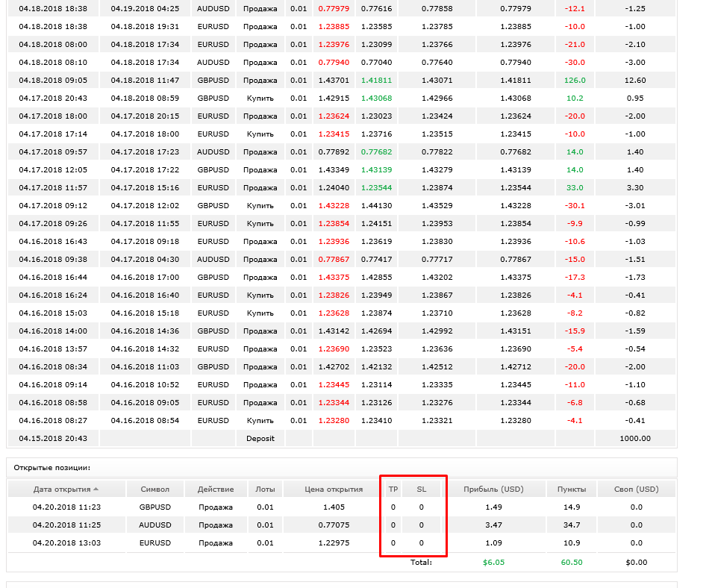Select points value 14.9
This screenshot has width=709, height=588.
[572, 507]
